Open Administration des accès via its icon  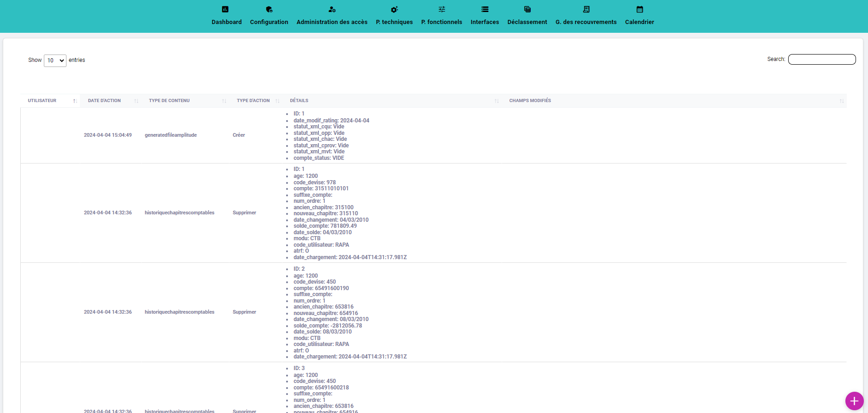coord(332,9)
